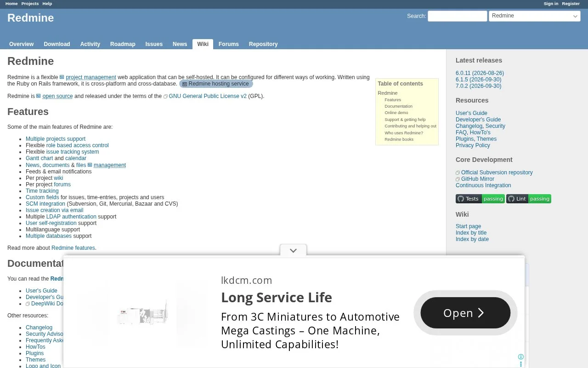The image size is (588, 368).
Task: Click the GitHub logo on the Lint badge
Action: click(511, 199)
